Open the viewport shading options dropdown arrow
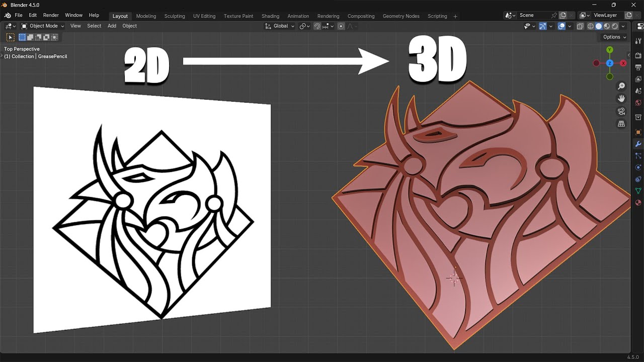The height and width of the screenshot is (362, 644). click(623, 26)
